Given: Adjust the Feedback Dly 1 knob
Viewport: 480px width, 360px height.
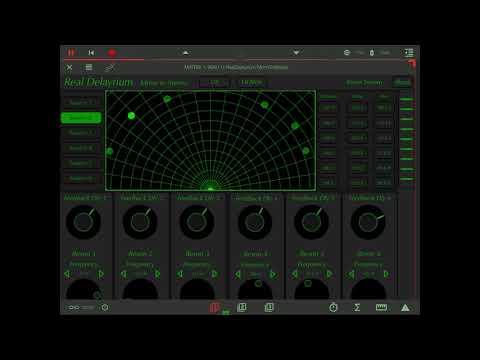Looking at the screenshot, I should (83, 222).
